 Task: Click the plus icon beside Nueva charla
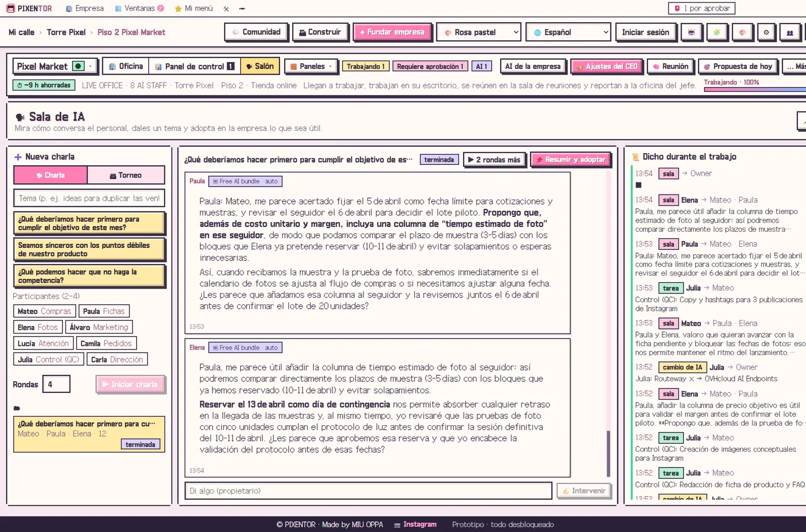point(18,157)
